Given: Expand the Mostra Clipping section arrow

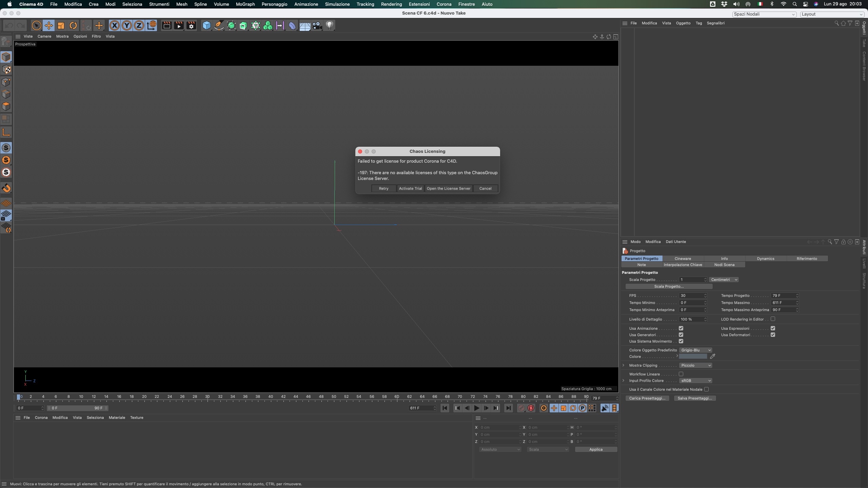Looking at the screenshot, I should [x=623, y=365].
